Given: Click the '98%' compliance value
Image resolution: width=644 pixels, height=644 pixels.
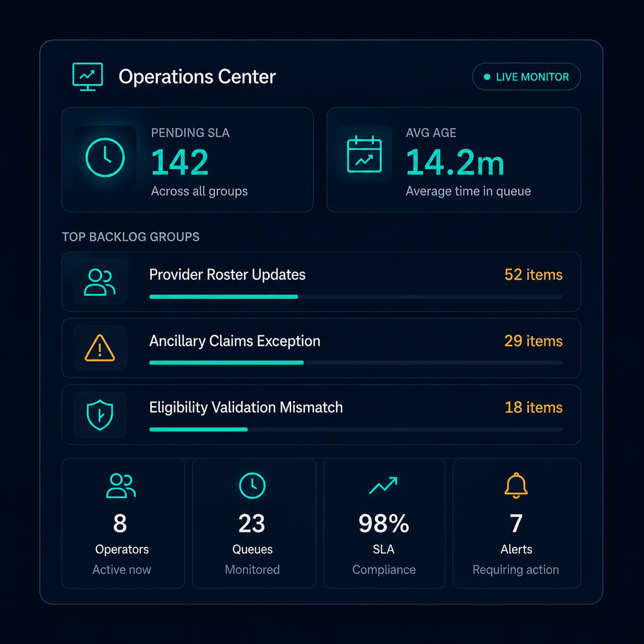Looking at the screenshot, I should pyautogui.click(x=384, y=524).
